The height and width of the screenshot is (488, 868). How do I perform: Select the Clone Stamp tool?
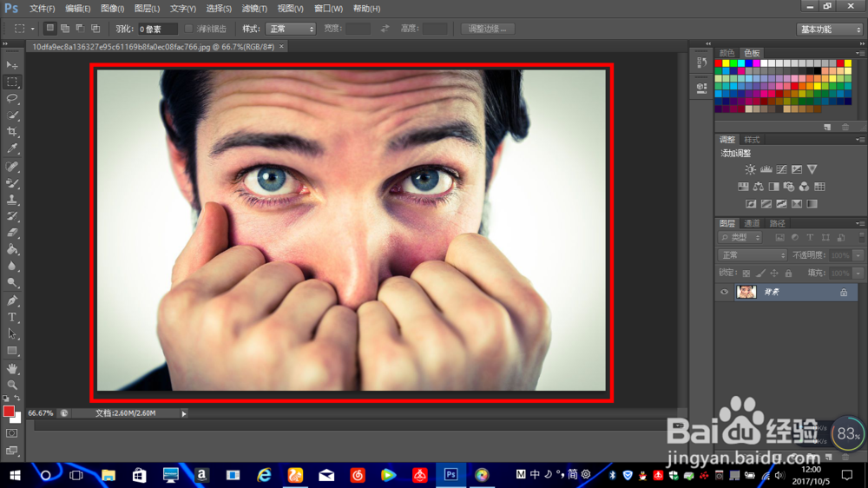12,200
